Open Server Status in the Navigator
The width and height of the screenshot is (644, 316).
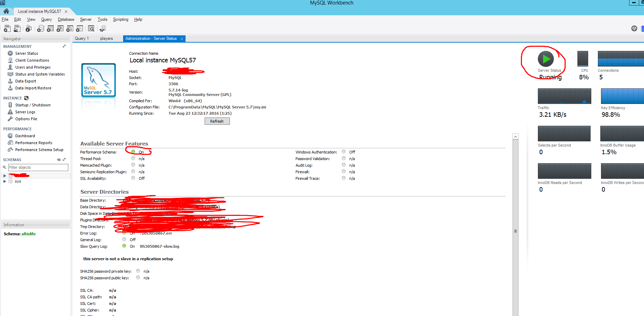(x=27, y=53)
